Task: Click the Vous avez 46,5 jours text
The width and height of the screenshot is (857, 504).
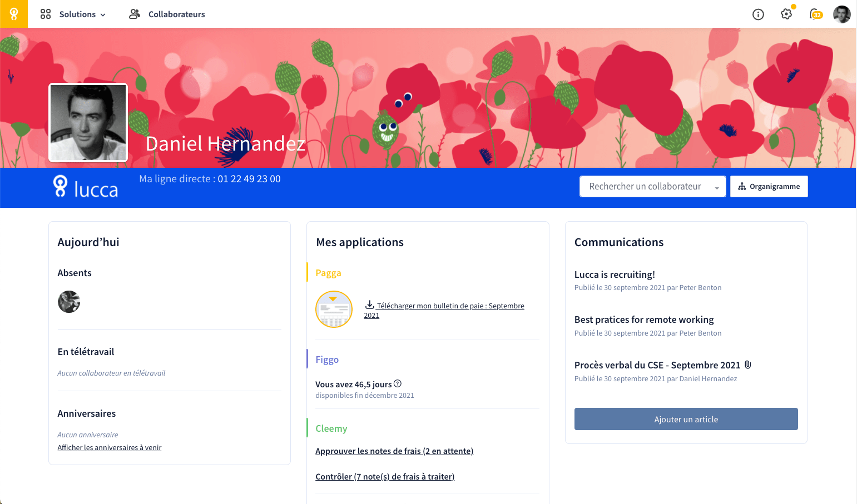Action: (354, 385)
